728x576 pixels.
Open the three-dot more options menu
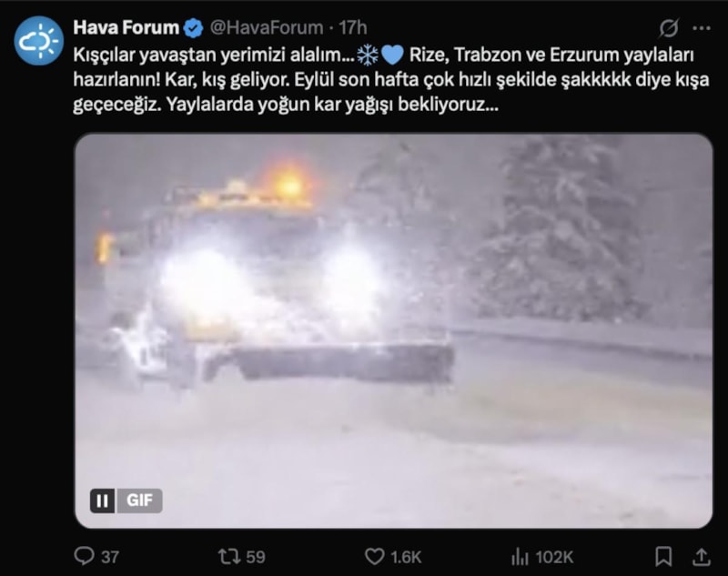(701, 28)
